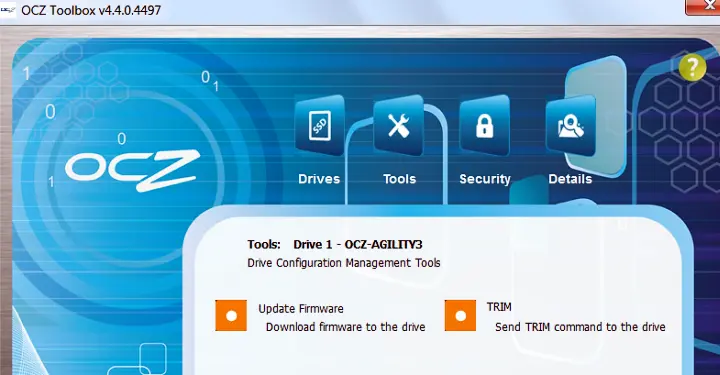720x375 pixels.
Task: Click 'Download firmware to the drive' text
Action: point(345,327)
